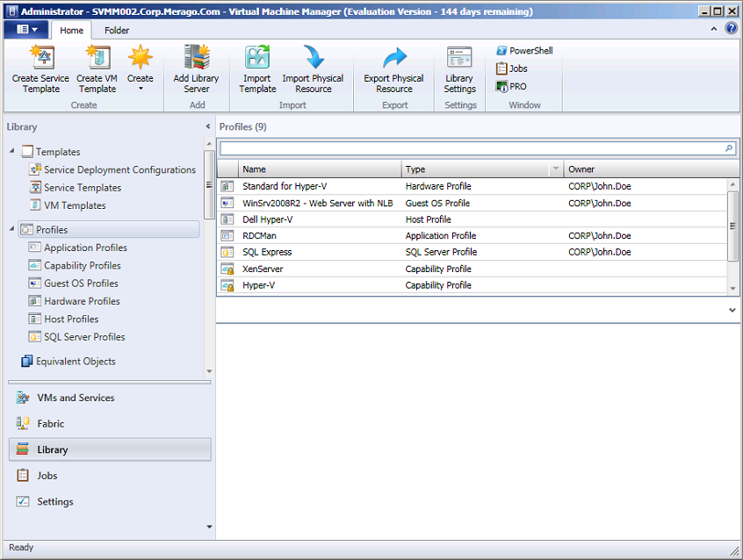Click the Import Physical Resource arrow icon
The height and width of the screenshot is (560, 743).
click(x=314, y=57)
